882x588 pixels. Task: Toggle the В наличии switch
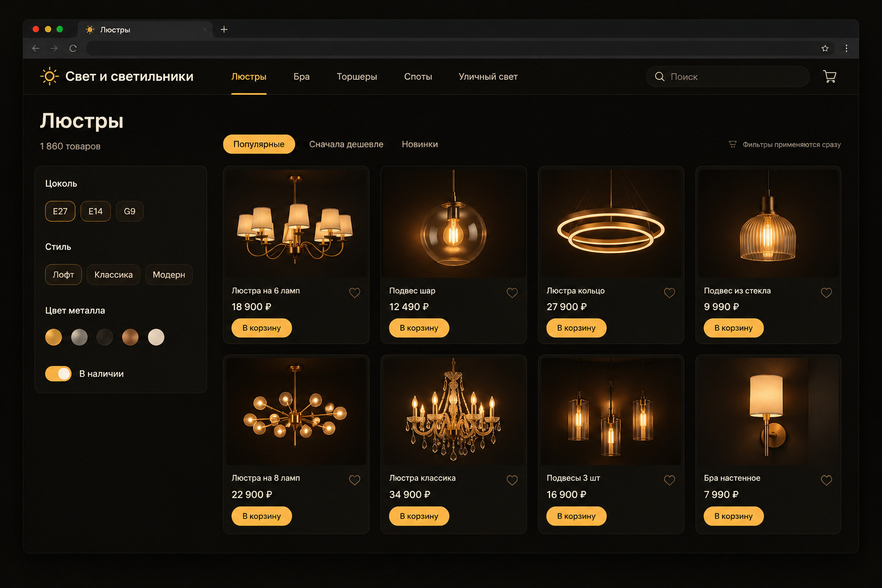pos(58,374)
